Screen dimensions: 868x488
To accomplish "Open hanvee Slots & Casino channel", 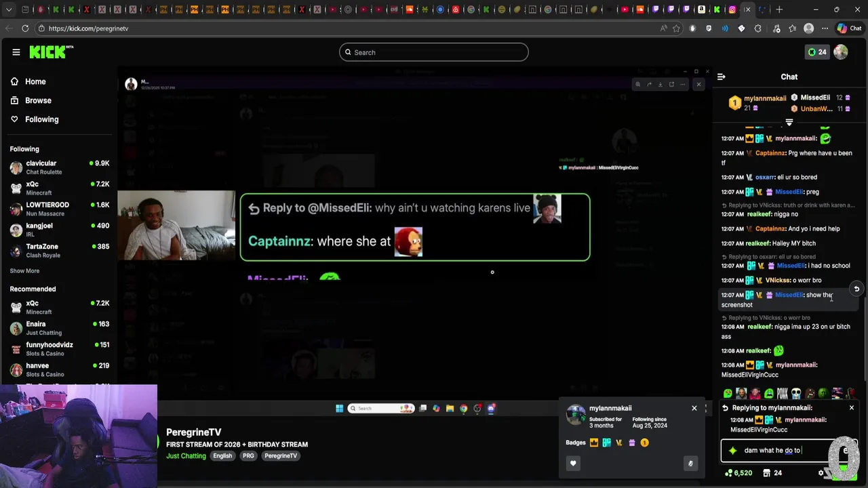I will coord(60,370).
